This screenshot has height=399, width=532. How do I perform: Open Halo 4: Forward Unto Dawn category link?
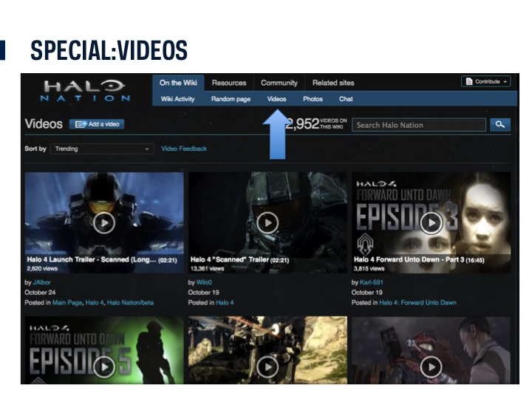click(417, 303)
